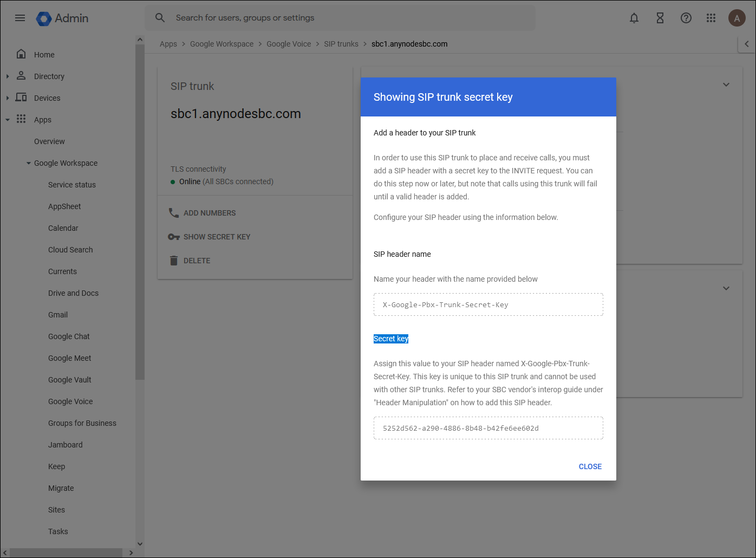The width and height of the screenshot is (756, 558).
Task: Open Sites in the sidebar
Action: (56, 510)
